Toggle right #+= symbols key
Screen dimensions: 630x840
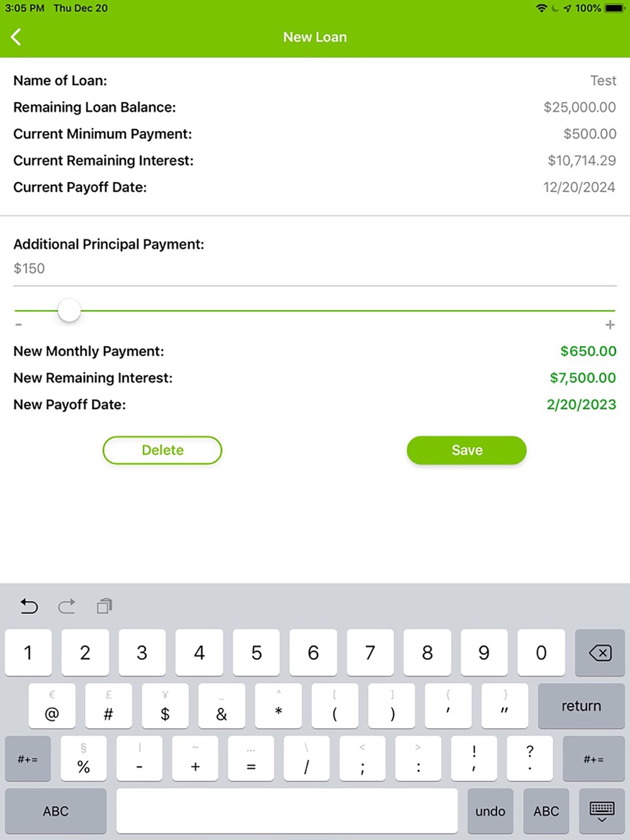[x=593, y=759]
